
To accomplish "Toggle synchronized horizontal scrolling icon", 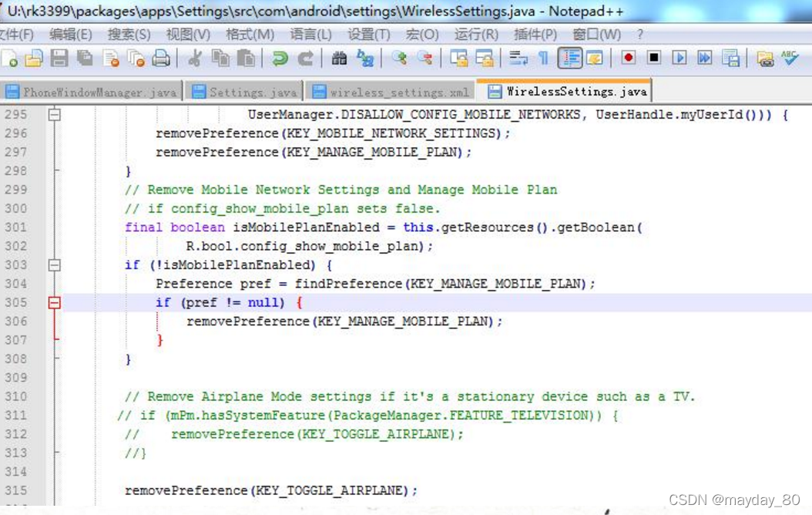I will click(485, 58).
